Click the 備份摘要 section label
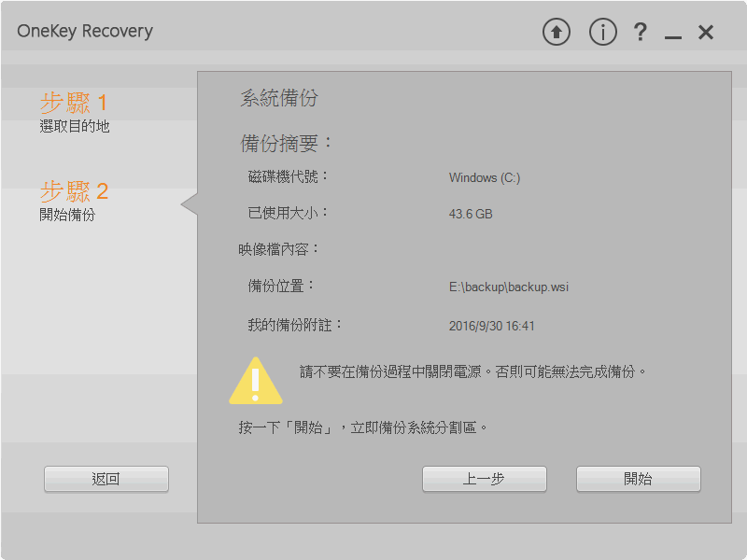The width and height of the screenshot is (747, 560). [286, 143]
